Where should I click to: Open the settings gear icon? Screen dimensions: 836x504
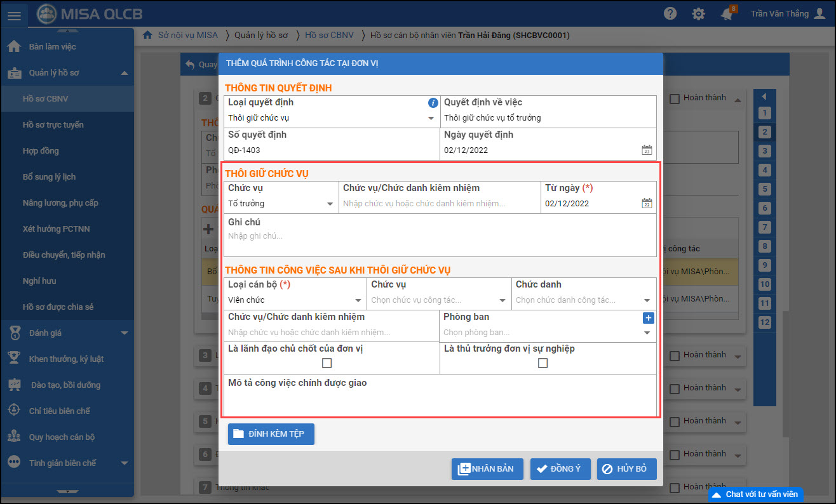pyautogui.click(x=698, y=13)
